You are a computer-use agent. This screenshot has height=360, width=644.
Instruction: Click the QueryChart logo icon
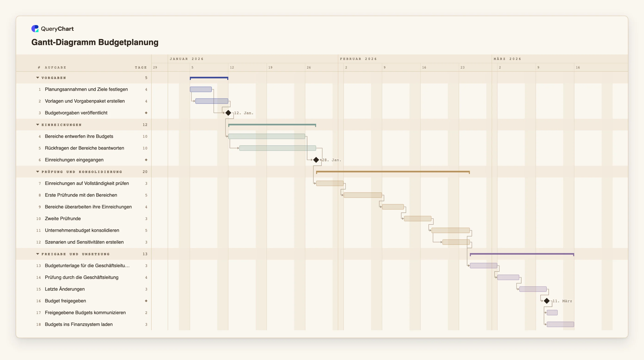[35, 29]
